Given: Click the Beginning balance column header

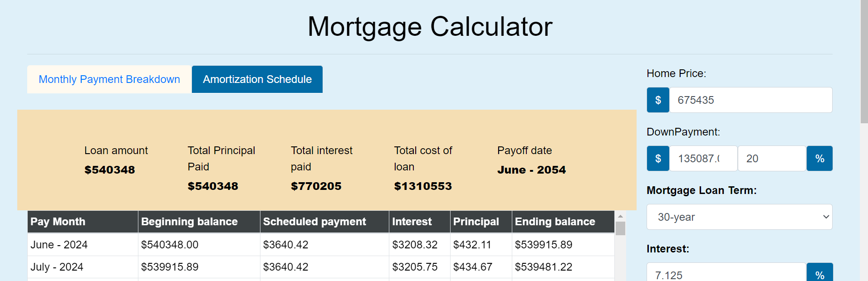Looking at the screenshot, I should pyautogui.click(x=199, y=222).
